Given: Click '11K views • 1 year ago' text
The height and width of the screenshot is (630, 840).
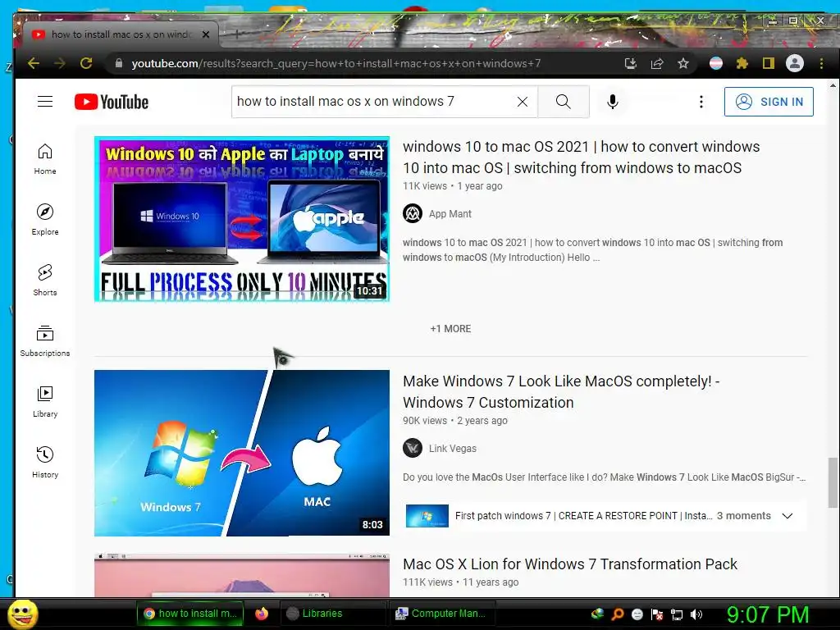Looking at the screenshot, I should pos(453,186).
